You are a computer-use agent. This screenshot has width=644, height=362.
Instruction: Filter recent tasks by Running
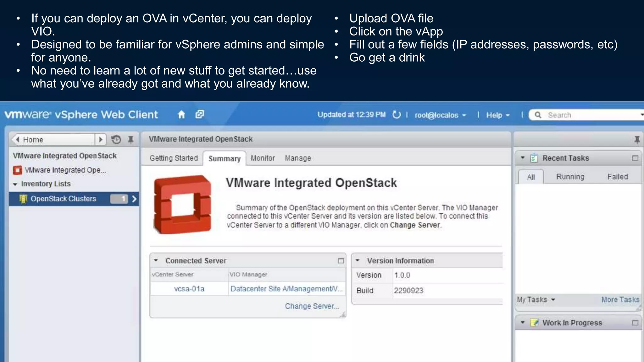tap(570, 177)
